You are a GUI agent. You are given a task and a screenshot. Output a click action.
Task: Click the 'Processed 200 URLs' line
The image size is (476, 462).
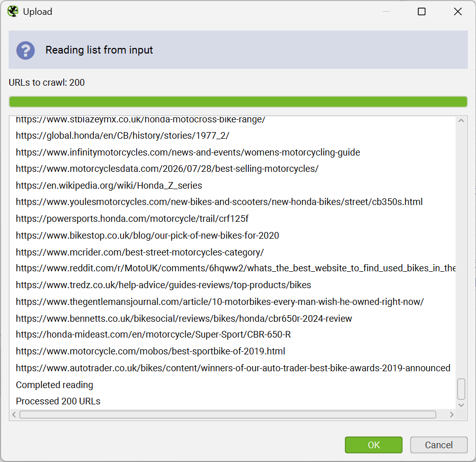pyautogui.click(x=58, y=401)
